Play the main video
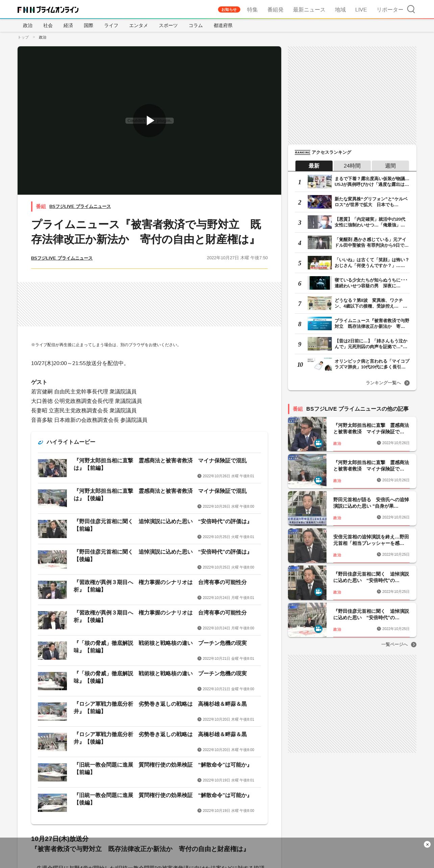Screen dimensions: 434x868 pyautogui.click(x=149, y=121)
